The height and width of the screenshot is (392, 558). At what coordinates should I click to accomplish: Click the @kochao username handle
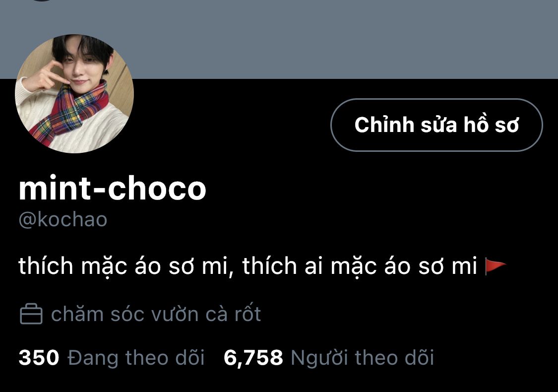[x=62, y=220]
